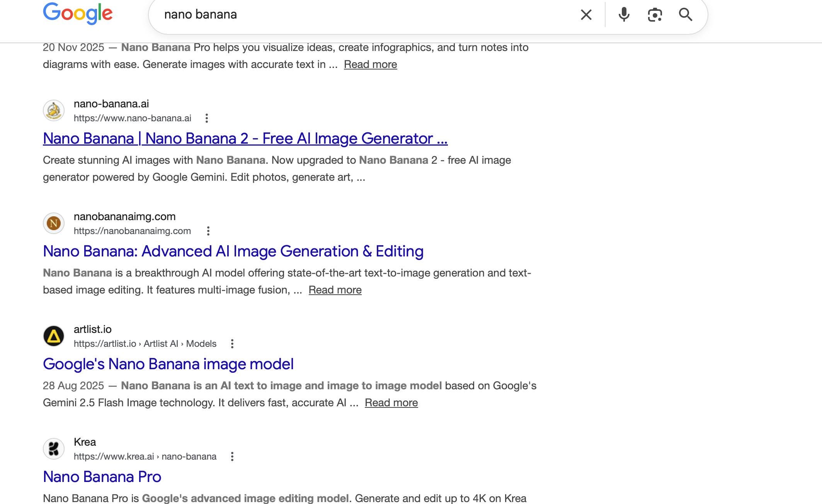Click Read more on the 20 Nov 2025 snippet
The width and height of the screenshot is (822, 504).
[370, 64]
